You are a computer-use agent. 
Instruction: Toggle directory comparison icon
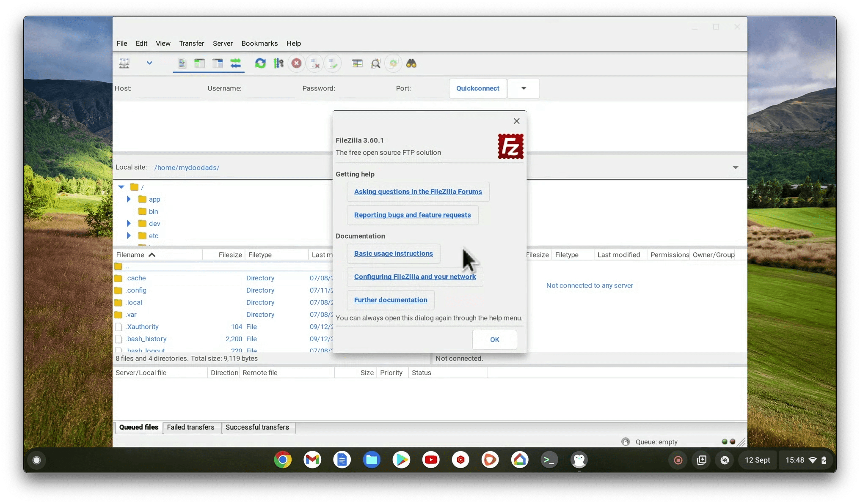[375, 63]
